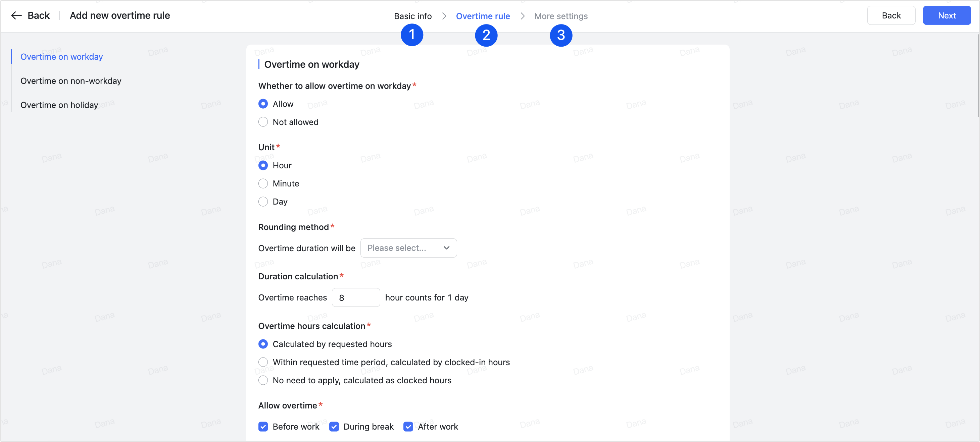Click the back arrow icon in header
The width and height of the screenshot is (980, 442).
[x=16, y=15]
